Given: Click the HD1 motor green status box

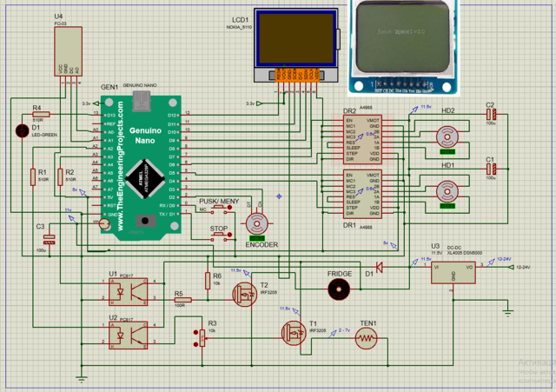Looking at the screenshot, I should tap(447, 206).
